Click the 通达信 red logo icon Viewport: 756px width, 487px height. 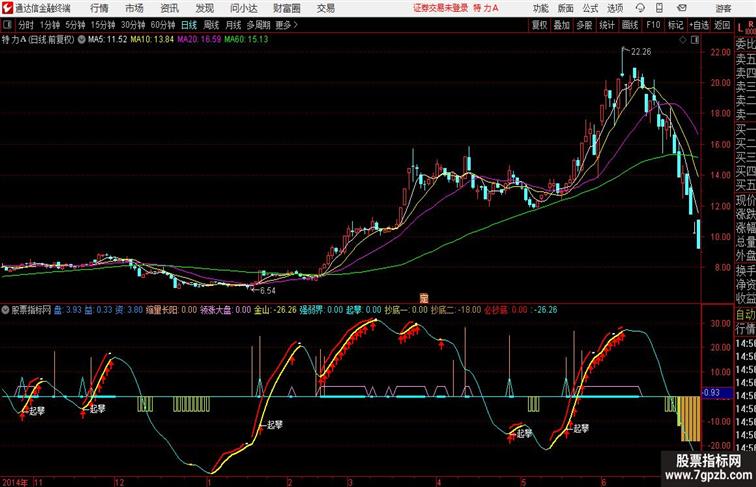tap(7, 8)
